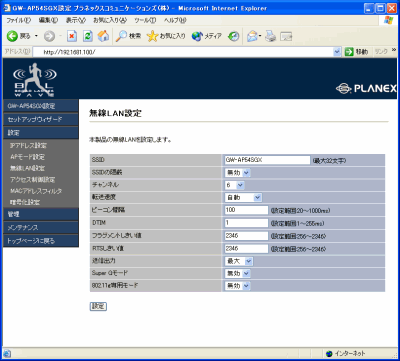Viewport: 400px width, 361px height.
Task: Open the 表示 (View) menu
Action: 76,20
